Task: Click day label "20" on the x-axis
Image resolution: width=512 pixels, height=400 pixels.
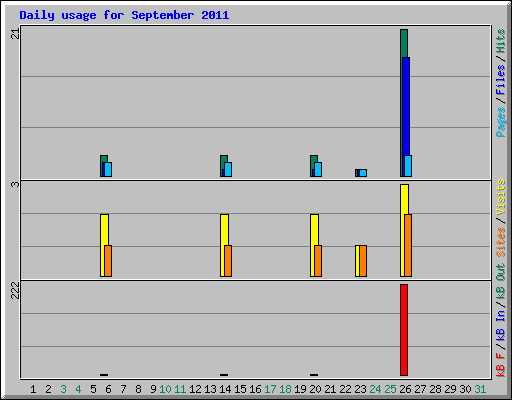Action: [x=315, y=389]
